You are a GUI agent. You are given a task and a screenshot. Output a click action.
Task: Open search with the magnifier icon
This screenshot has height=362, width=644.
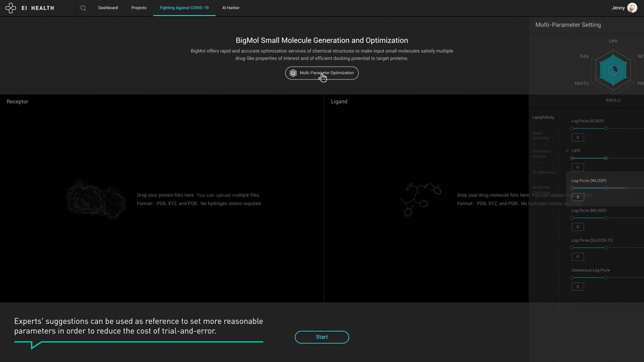[83, 8]
